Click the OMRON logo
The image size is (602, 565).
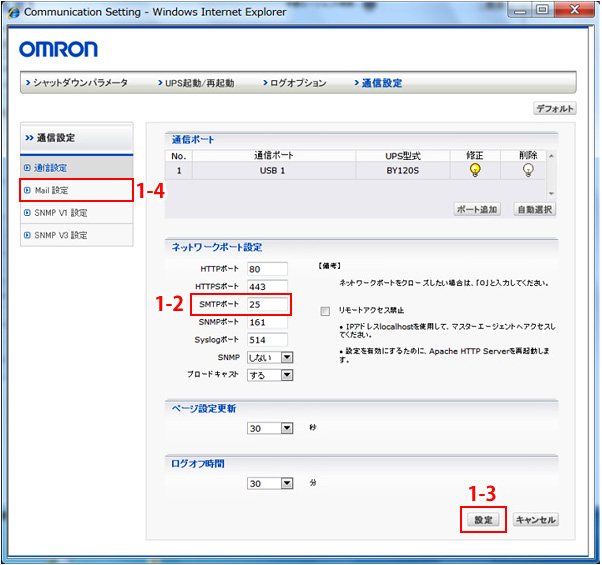(x=58, y=49)
